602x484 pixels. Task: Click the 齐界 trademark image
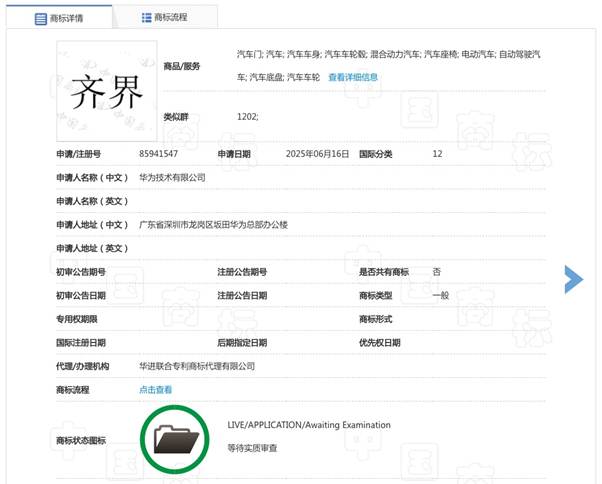106,91
